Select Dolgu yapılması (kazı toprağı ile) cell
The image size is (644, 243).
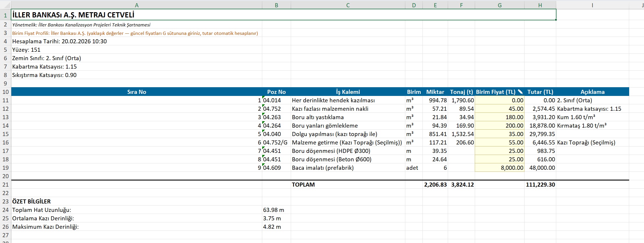click(x=348, y=134)
